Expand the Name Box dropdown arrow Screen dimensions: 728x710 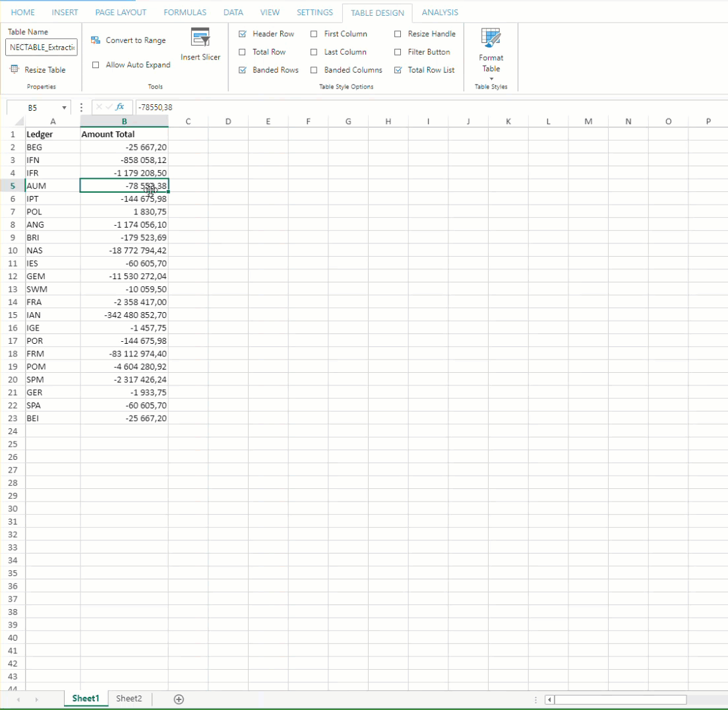pos(64,108)
